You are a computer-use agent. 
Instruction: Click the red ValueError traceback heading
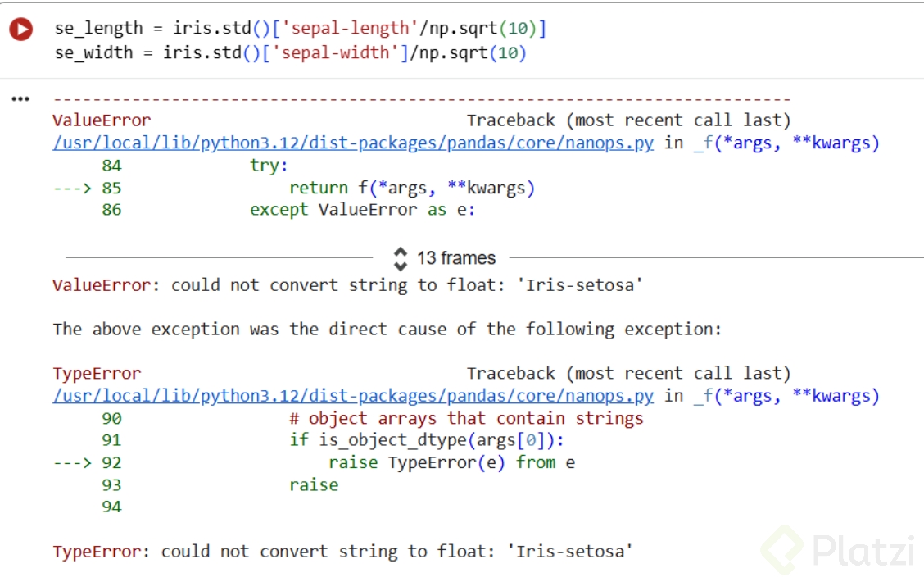click(x=102, y=120)
